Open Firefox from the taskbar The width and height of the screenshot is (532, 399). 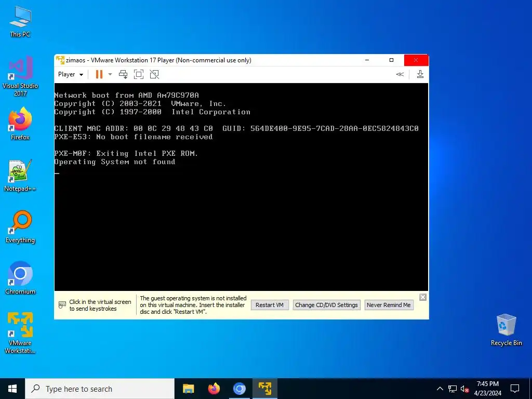click(x=214, y=389)
